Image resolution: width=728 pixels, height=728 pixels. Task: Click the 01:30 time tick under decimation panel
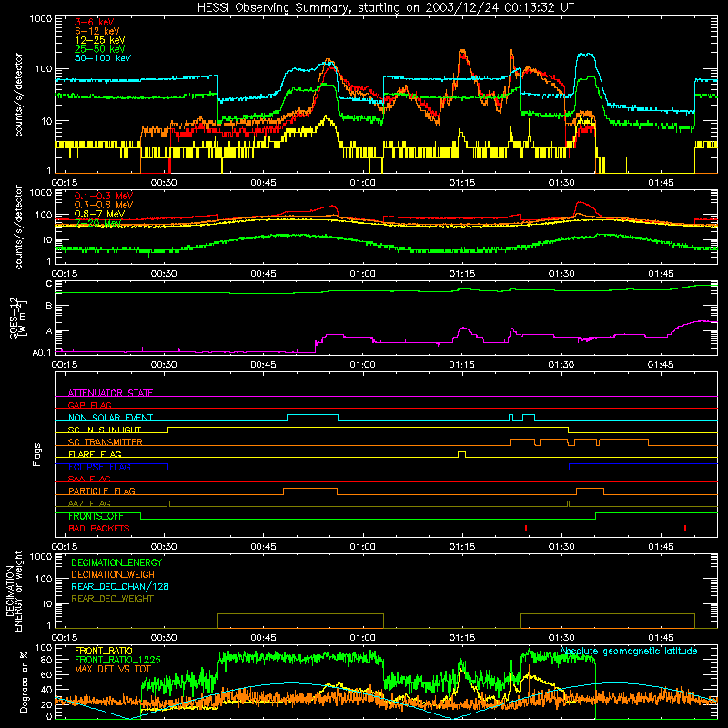(x=561, y=638)
